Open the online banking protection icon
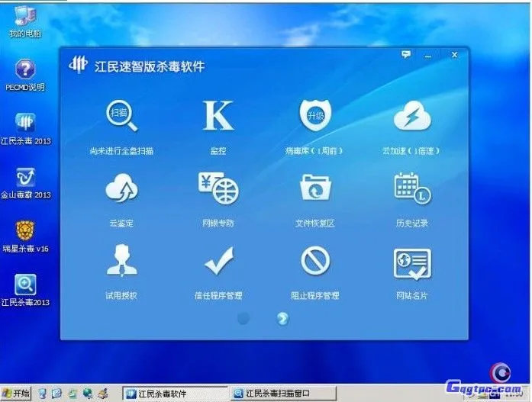This screenshot has height=402, width=532. coord(218,188)
